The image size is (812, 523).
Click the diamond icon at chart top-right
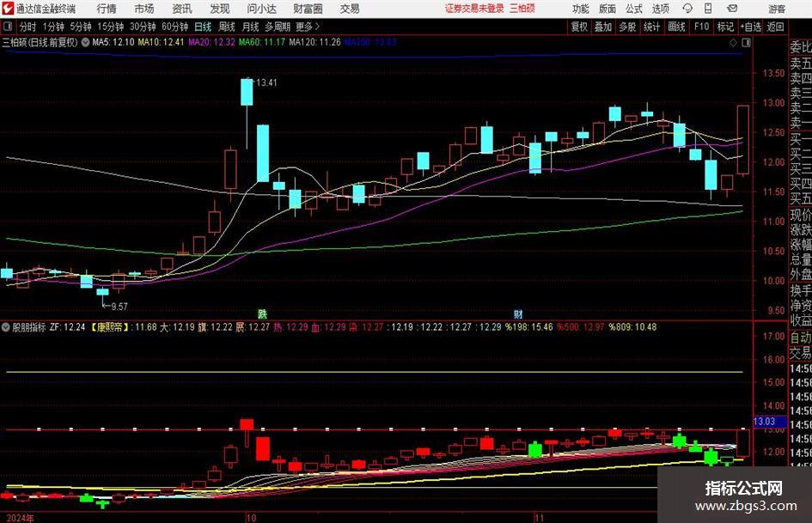click(x=733, y=42)
